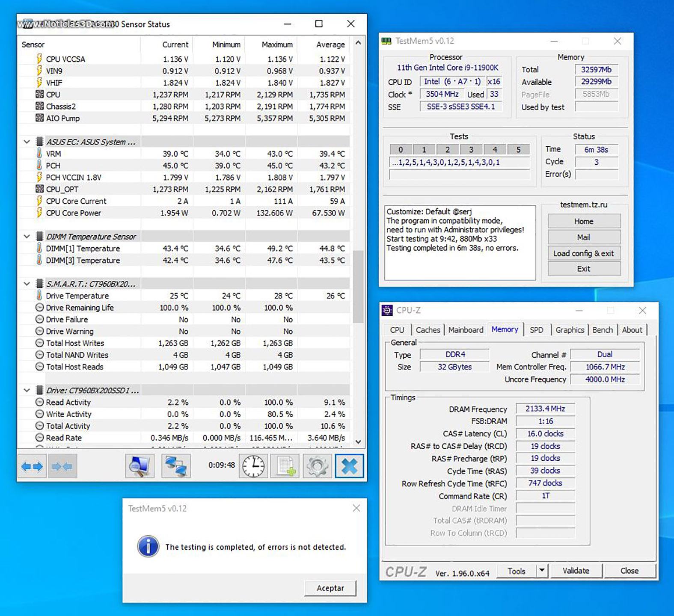Open the CPU-Z Tools dropdown arrow

coord(542,570)
